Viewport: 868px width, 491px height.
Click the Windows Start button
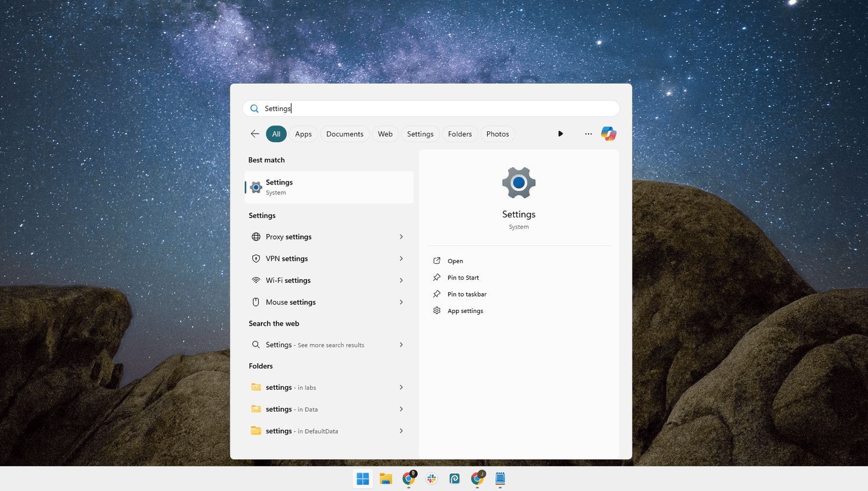[x=363, y=478]
